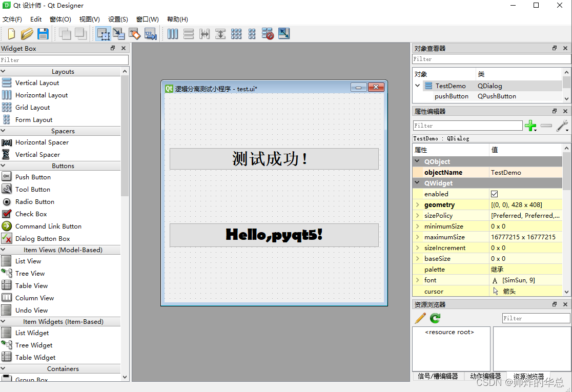The height and width of the screenshot is (392, 572).
Task: Expand the sizePolicy property row
Action: [419, 215]
